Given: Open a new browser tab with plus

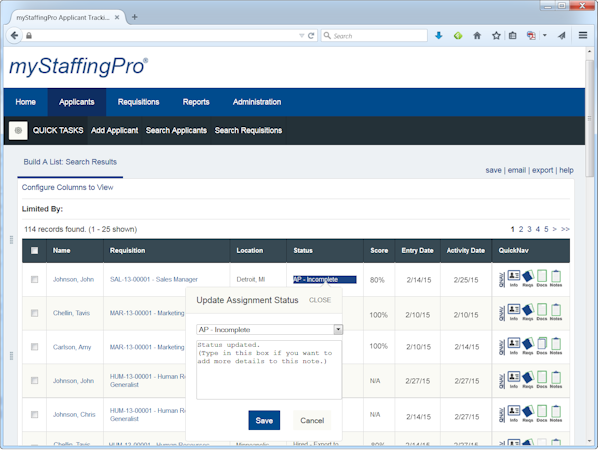Looking at the screenshot, I should click(x=135, y=17).
